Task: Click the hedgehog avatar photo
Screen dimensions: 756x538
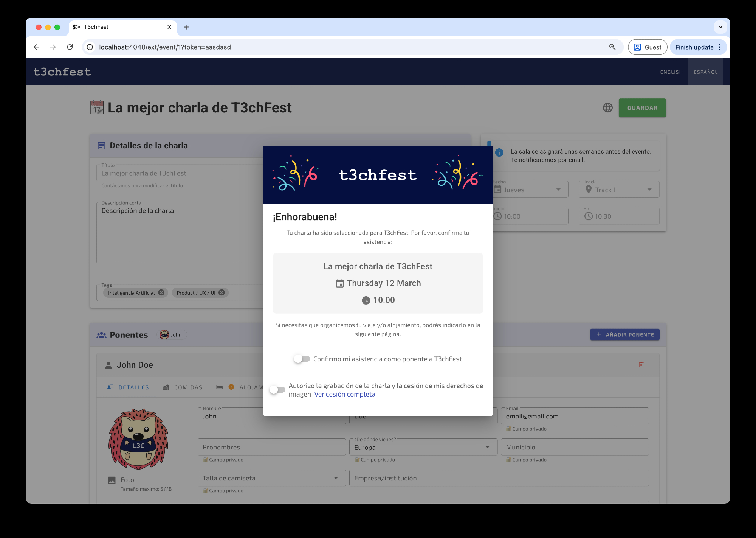Action: pos(138,439)
